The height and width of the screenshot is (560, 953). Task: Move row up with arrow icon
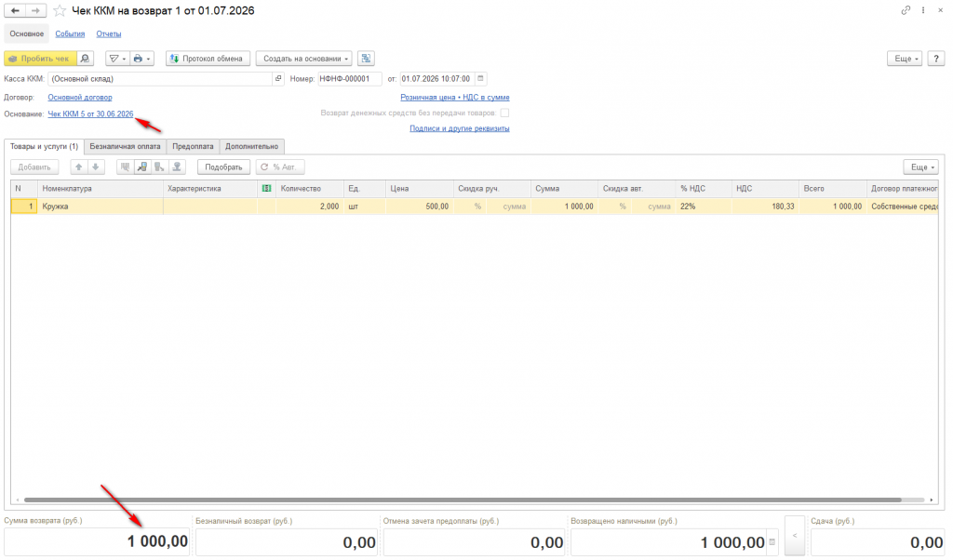coord(79,167)
